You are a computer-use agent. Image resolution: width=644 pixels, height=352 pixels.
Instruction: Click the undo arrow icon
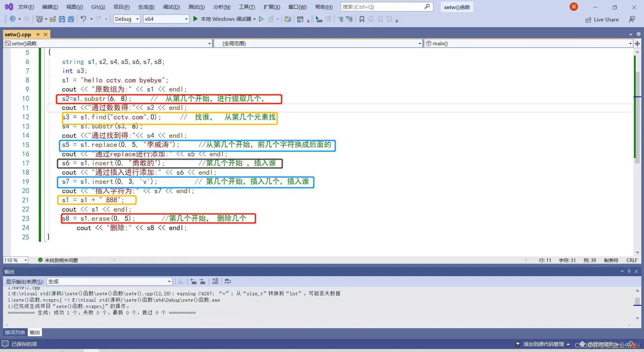click(83, 19)
